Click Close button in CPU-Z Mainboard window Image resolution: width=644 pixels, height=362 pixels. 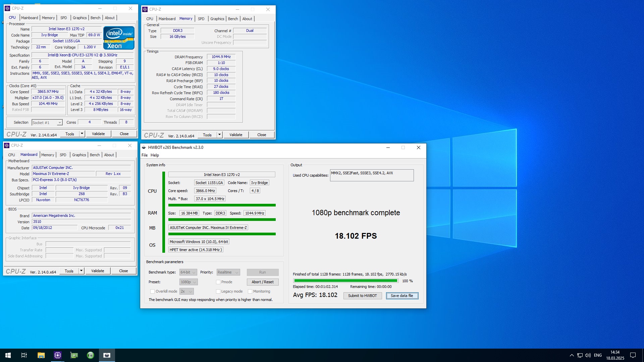(123, 271)
